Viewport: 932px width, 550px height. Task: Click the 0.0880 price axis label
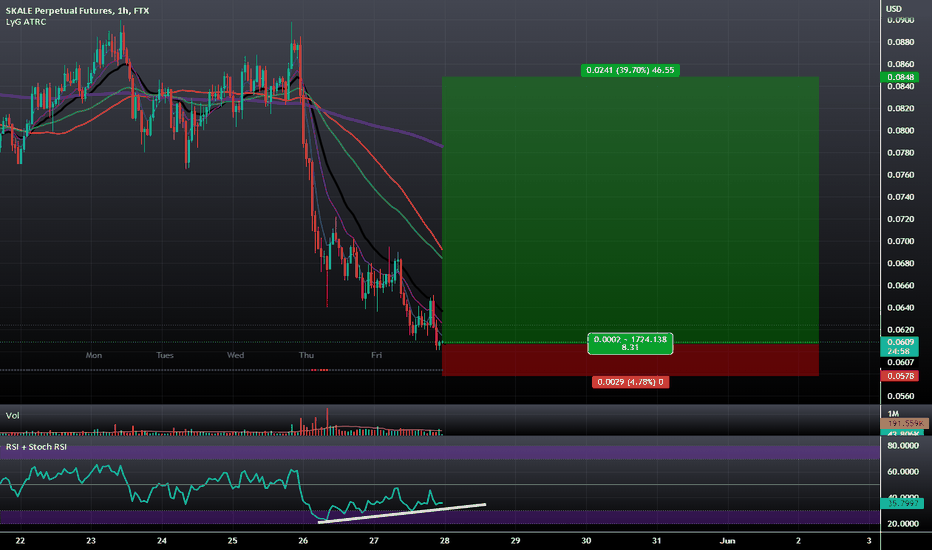[x=900, y=42]
